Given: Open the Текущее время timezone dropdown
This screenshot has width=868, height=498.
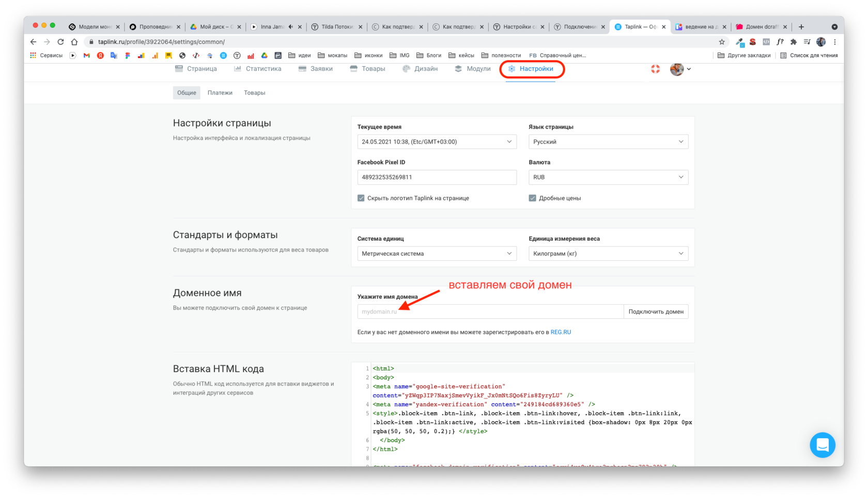Looking at the screenshot, I should (437, 142).
